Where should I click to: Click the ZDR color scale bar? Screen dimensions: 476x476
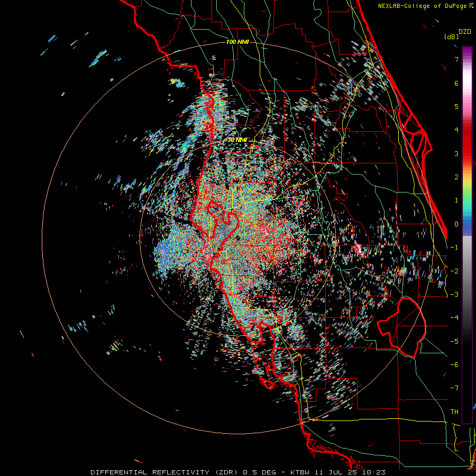[x=467, y=235]
